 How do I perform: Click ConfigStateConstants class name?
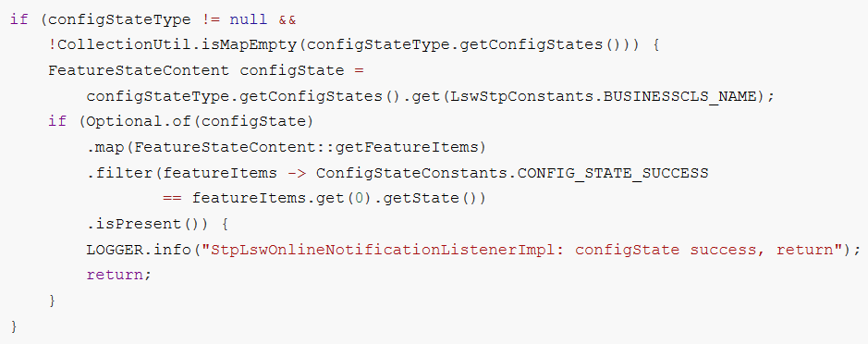[412, 173]
